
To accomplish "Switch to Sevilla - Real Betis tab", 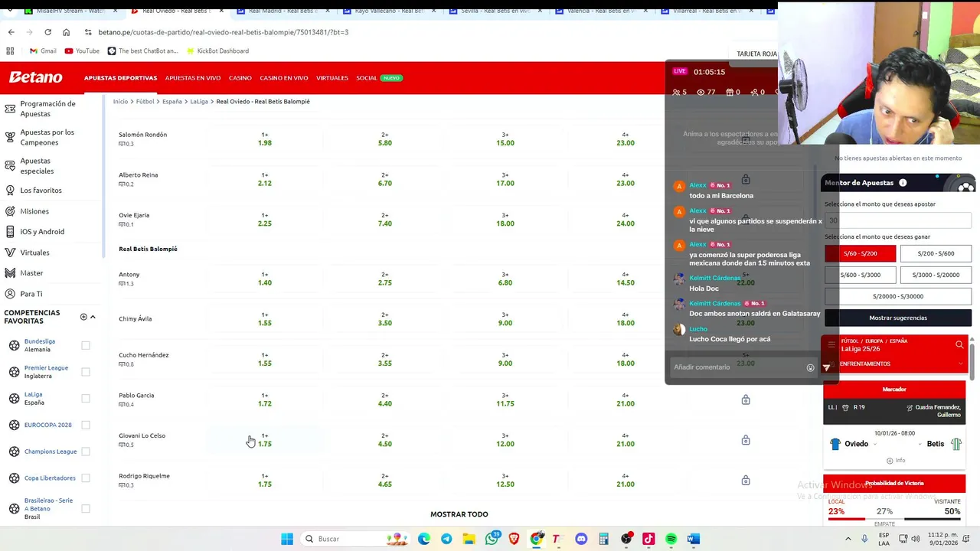I will point(494,11).
